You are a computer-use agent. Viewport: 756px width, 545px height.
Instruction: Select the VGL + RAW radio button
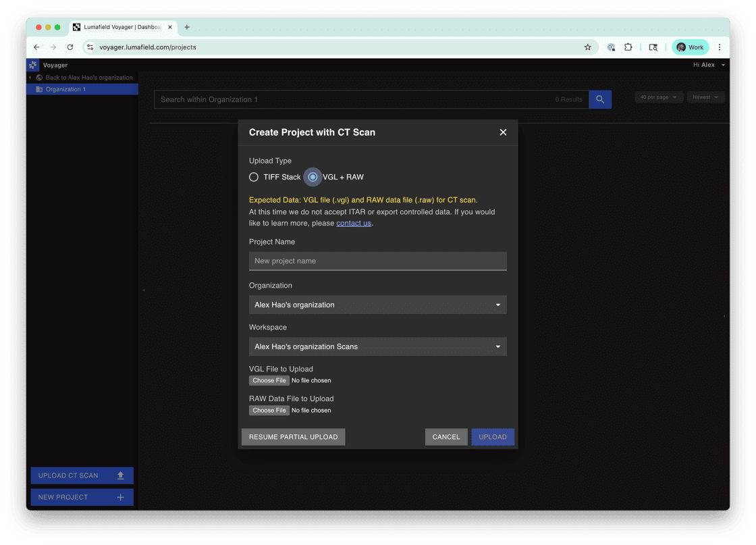point(313,177)
